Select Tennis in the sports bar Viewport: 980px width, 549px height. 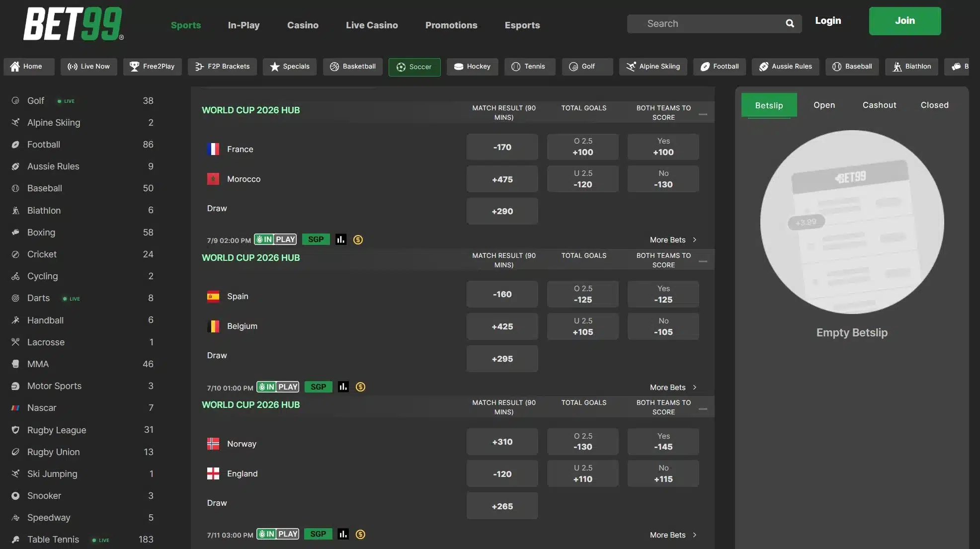coord(530,67)
